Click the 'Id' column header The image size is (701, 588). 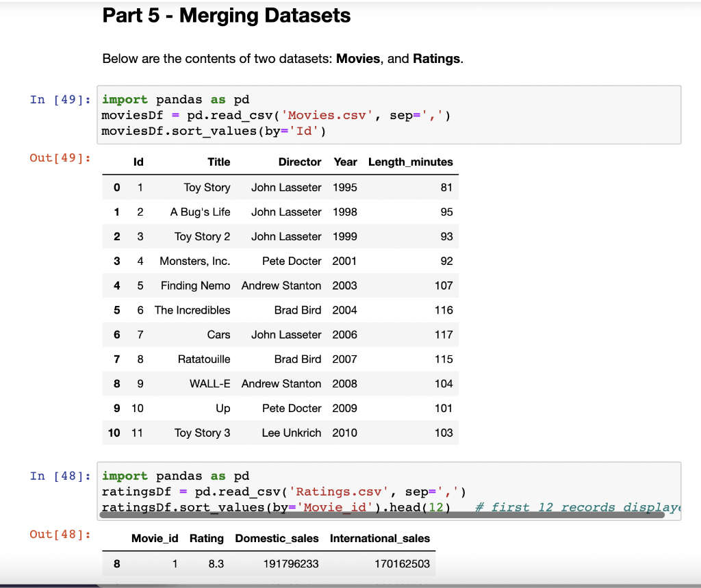tap(138, 162)
